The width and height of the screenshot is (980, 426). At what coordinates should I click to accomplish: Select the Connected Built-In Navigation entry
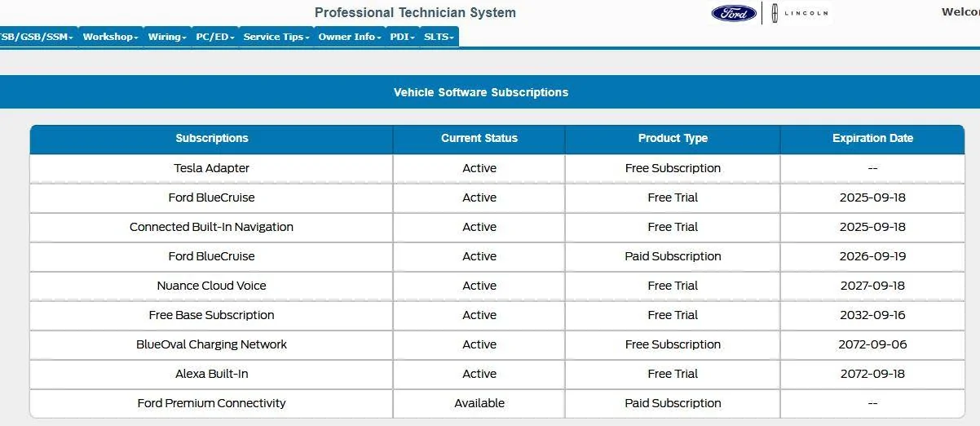212,227
